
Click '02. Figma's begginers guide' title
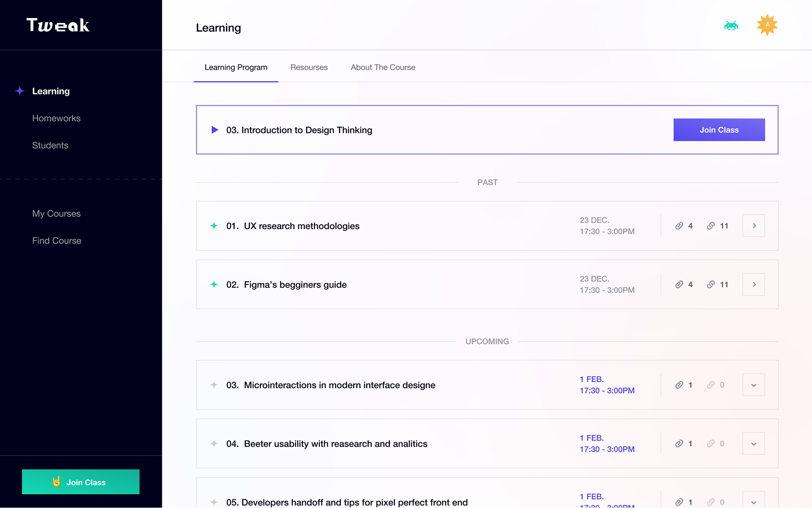click(286, 284)
